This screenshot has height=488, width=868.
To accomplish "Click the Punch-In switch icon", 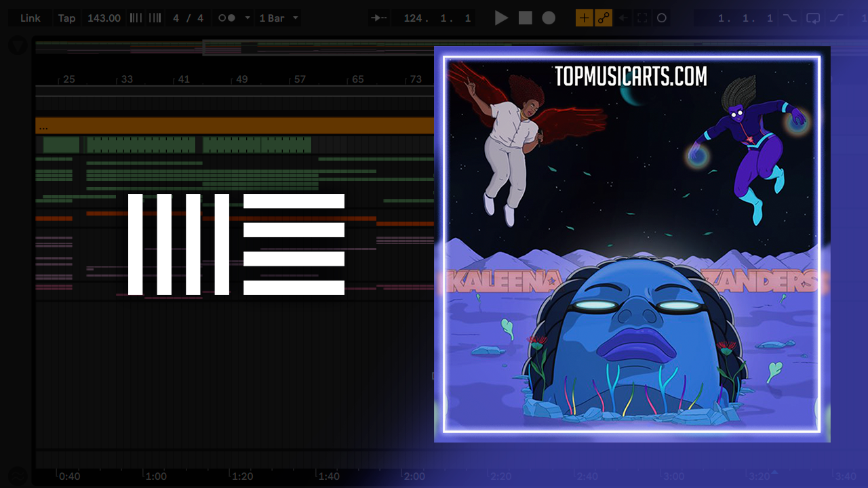I will coord(790,18).
